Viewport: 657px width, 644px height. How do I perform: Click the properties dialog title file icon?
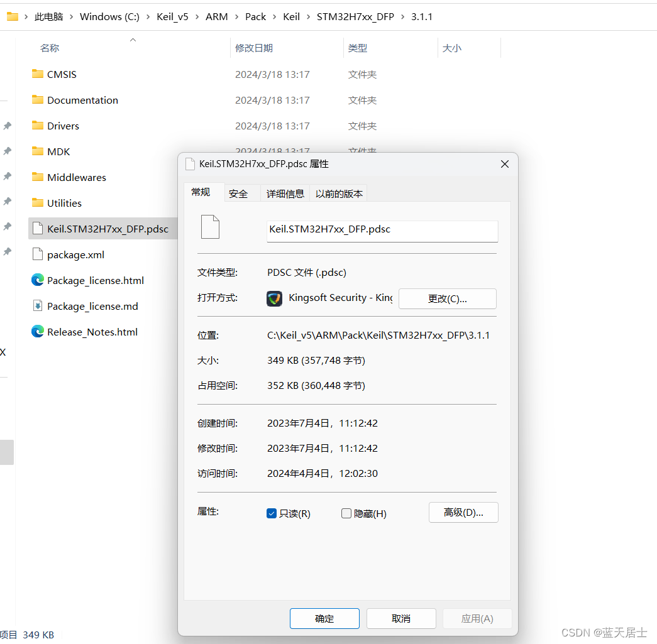[x=190, y=164]
